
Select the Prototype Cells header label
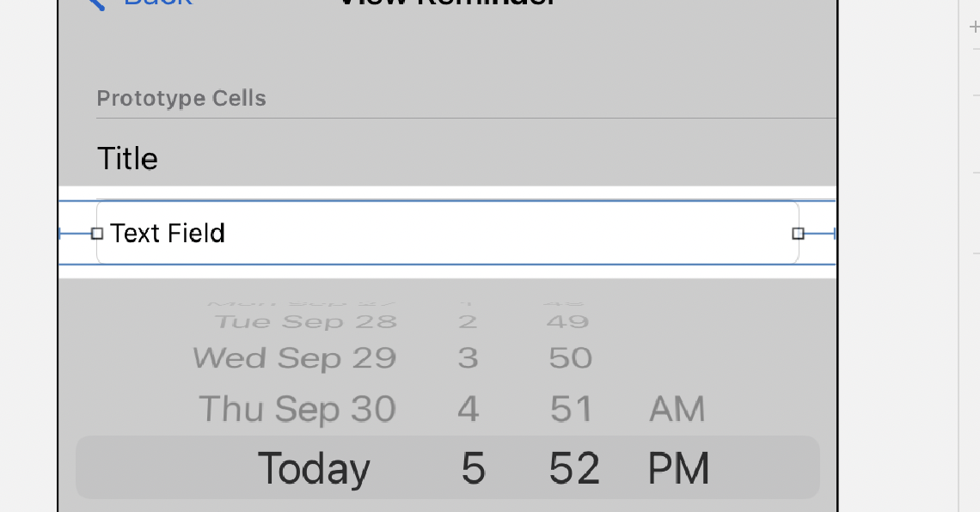tap(181, 99)
